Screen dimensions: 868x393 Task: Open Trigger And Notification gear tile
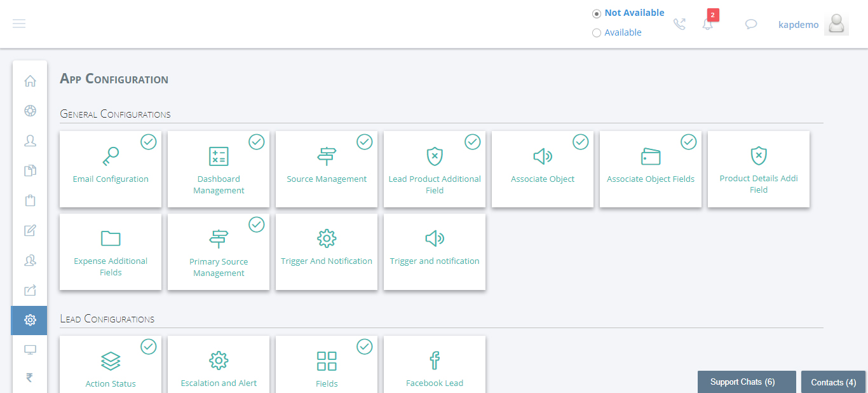[x=327, y=252]
